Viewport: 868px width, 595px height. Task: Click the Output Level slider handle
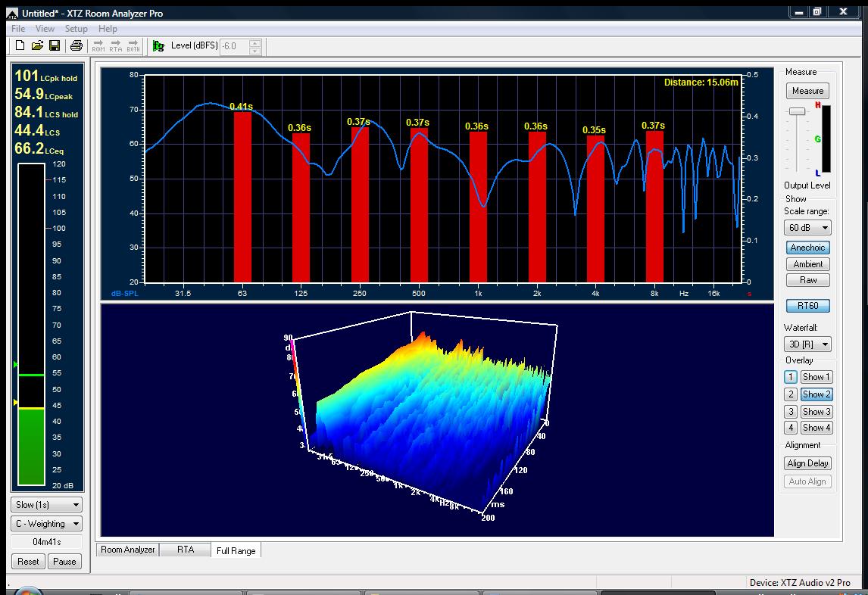[x=797, y=111]
